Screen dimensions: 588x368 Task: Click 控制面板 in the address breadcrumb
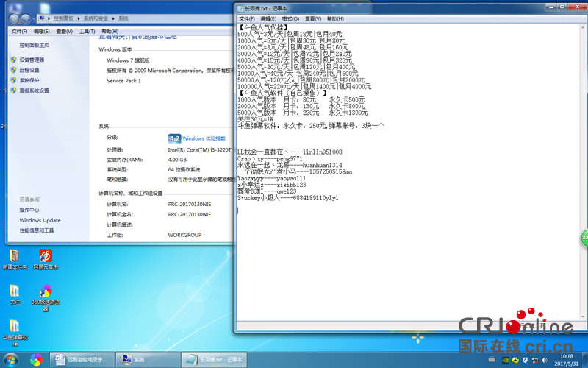pyautogui.click(x=63, y=18)
